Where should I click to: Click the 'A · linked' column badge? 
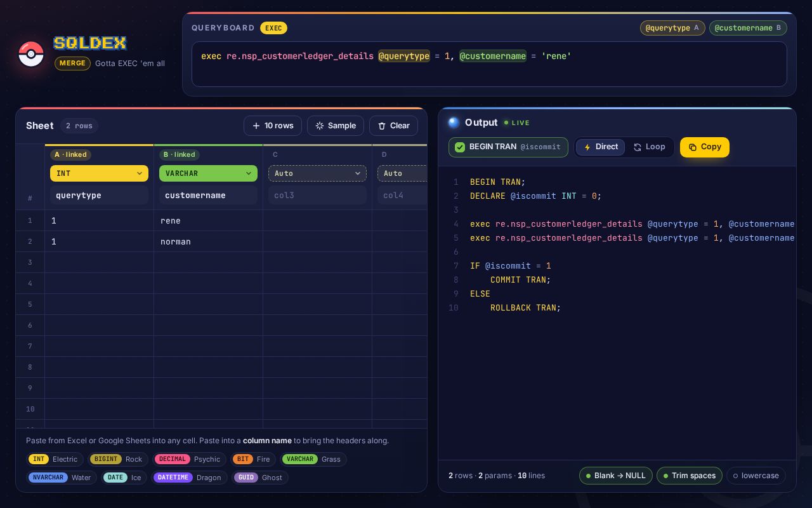70,154
